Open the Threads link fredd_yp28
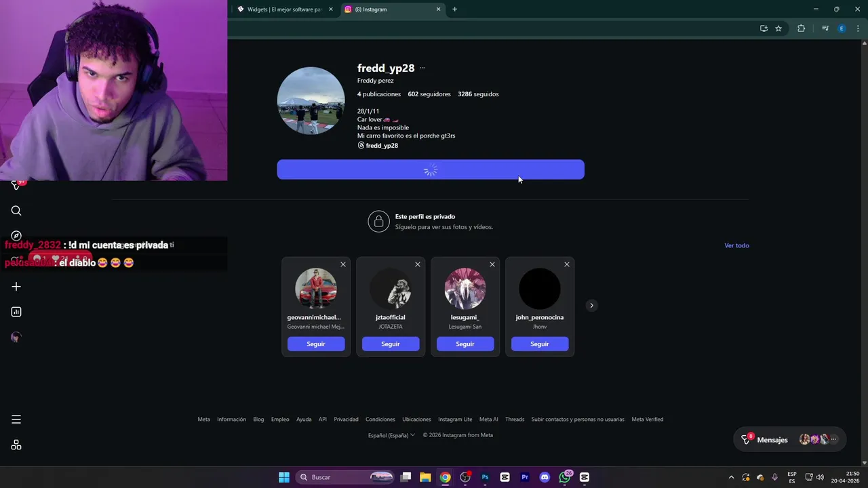The width and height of the screenshot is (868, 488). 378,146
